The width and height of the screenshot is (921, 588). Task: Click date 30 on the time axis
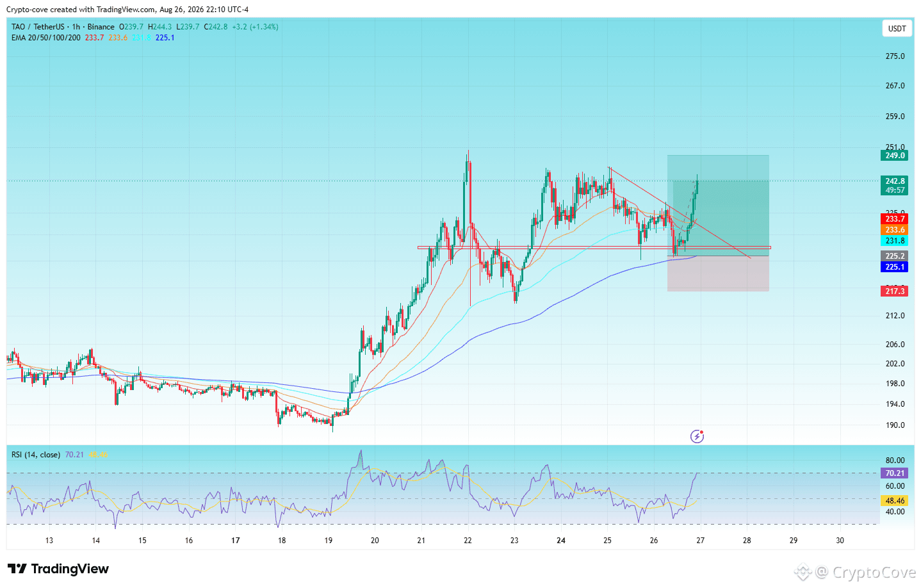pyautogui.click(x=840, y=541)
